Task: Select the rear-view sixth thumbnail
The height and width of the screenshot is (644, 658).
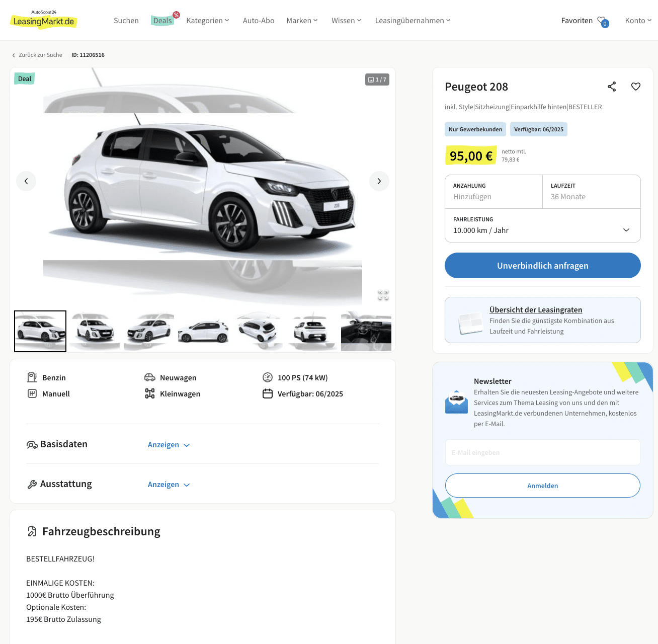Action: (312, 331)
